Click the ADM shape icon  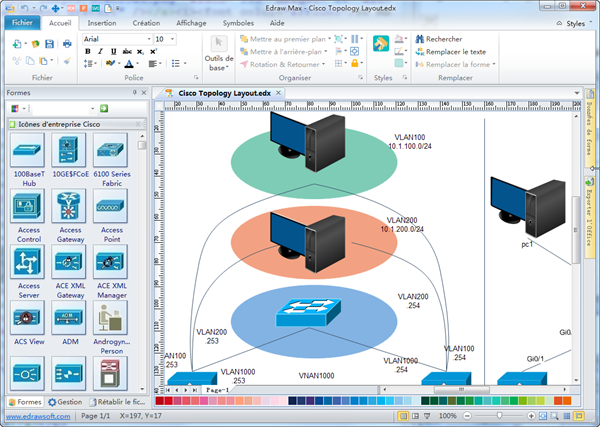click(68, 318)
